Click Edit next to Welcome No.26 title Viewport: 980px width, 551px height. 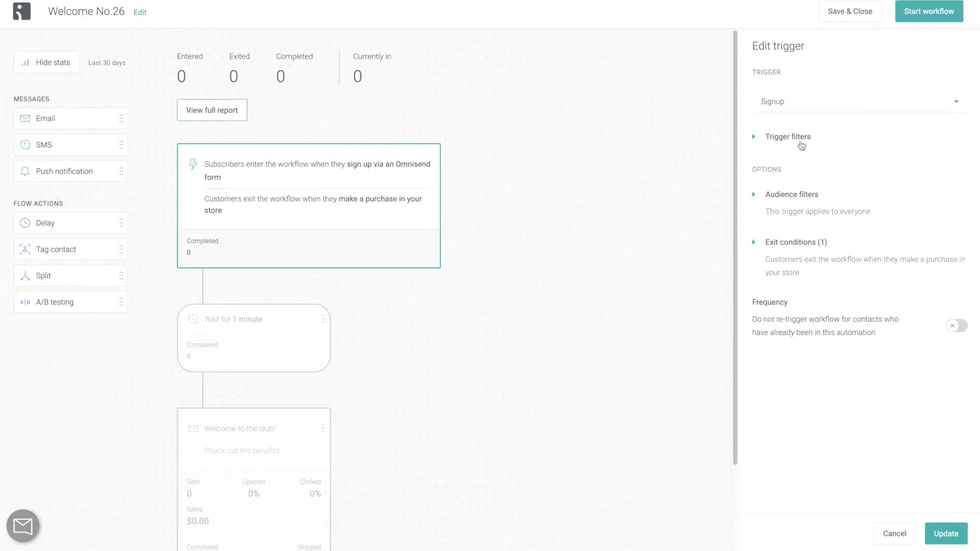point(140,12)
